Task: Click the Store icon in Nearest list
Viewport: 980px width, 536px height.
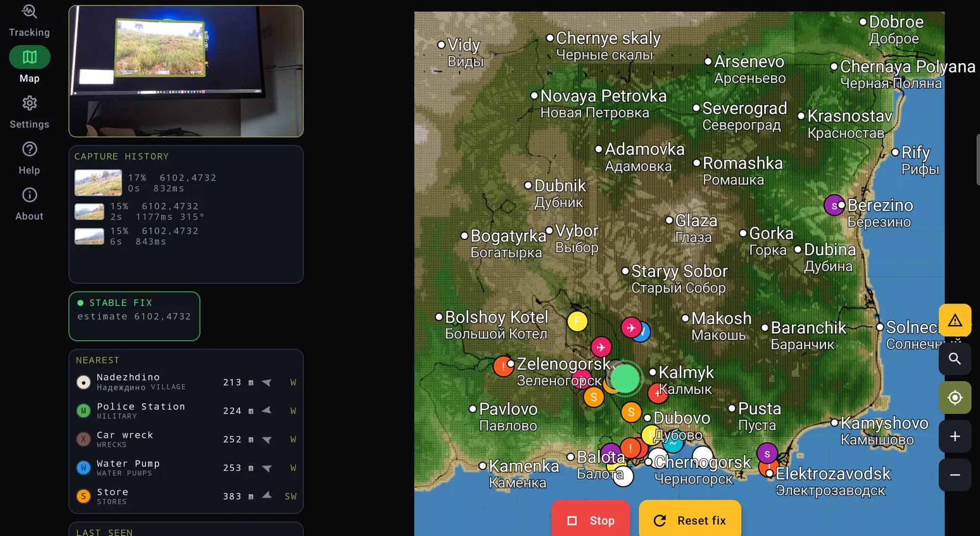Action: click(83, 496)
